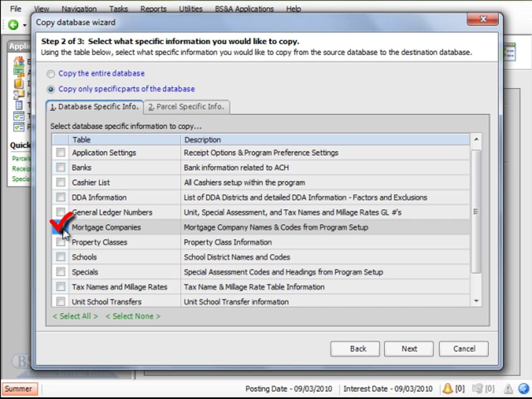
Task: Open the dropdown beside the back arrow
Action: point(24,25)
